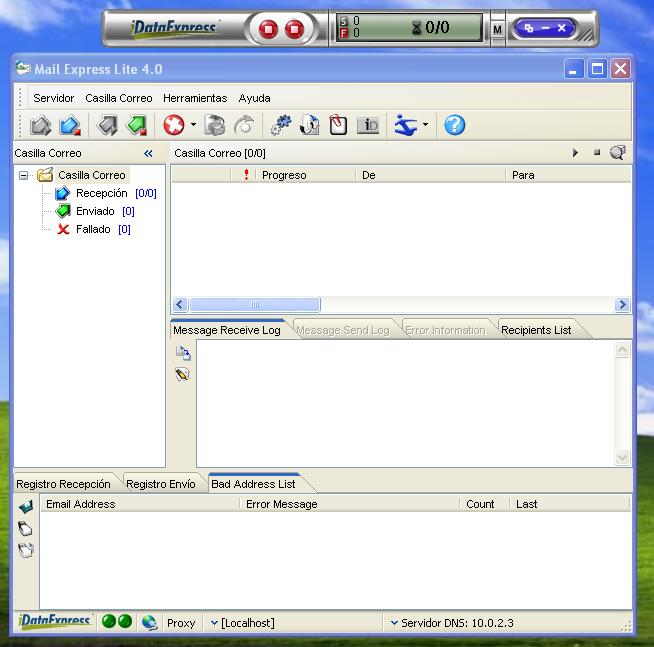The height and width of the screenshot is (647, 654).
Task: Switch to the Registro Recepción tab
Action: 63,484
